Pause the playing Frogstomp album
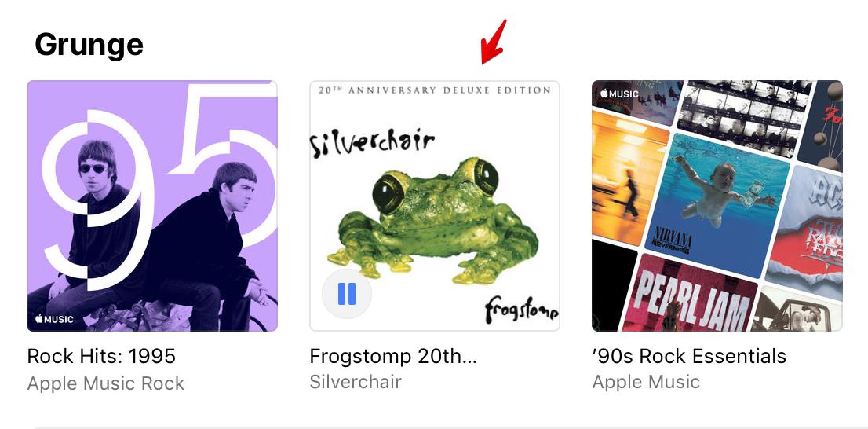 point(346,294)
